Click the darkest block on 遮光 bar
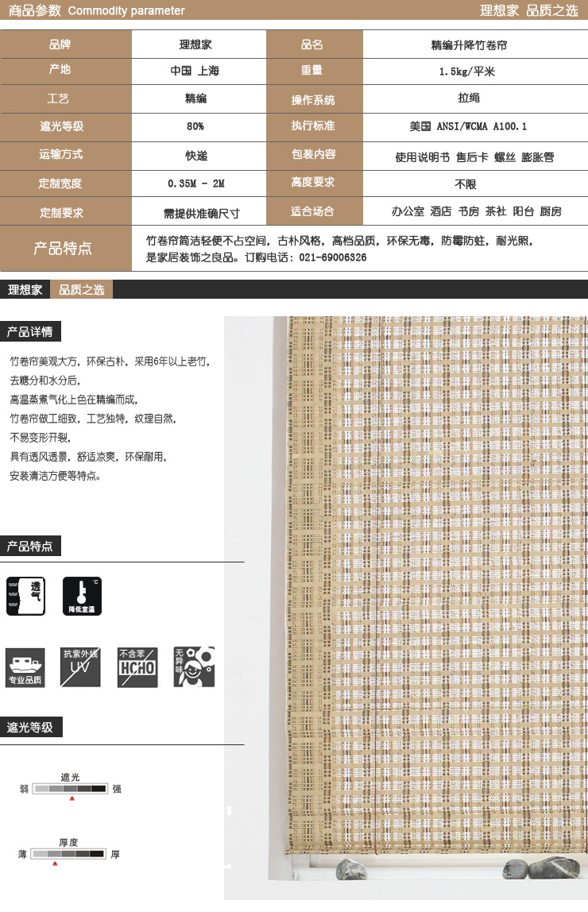The image size is (588, 912). point(99,789)
